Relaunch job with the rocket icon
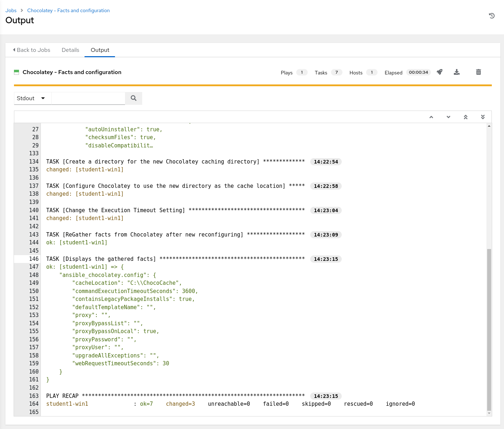 click(x=440, y=72)
